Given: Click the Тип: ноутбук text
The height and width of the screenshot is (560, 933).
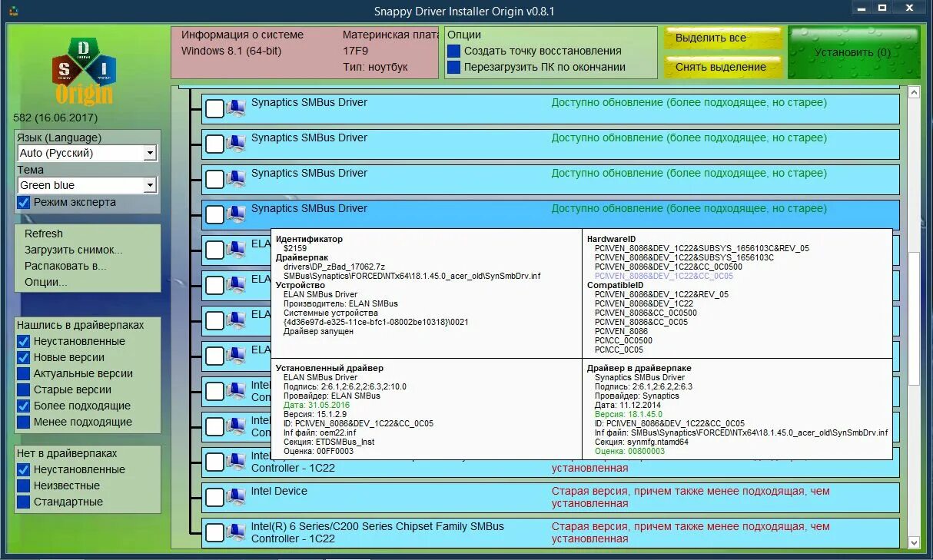Looking at the screenshot, I should coord(375,67).
